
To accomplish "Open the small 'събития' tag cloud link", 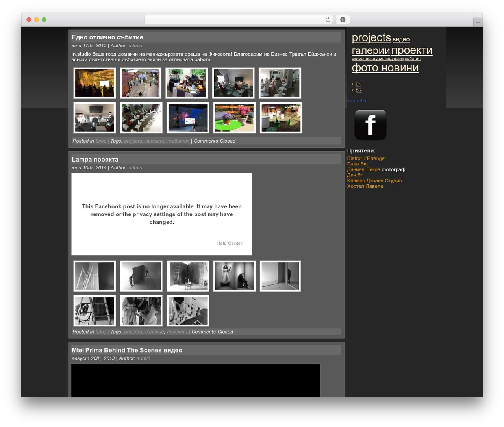I will click(x=412, y=59).
